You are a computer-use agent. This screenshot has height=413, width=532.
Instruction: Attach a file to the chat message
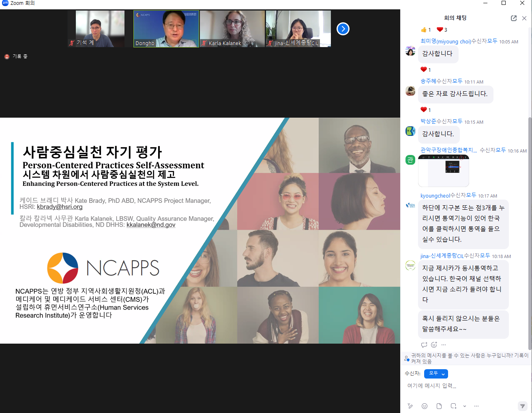439,406
